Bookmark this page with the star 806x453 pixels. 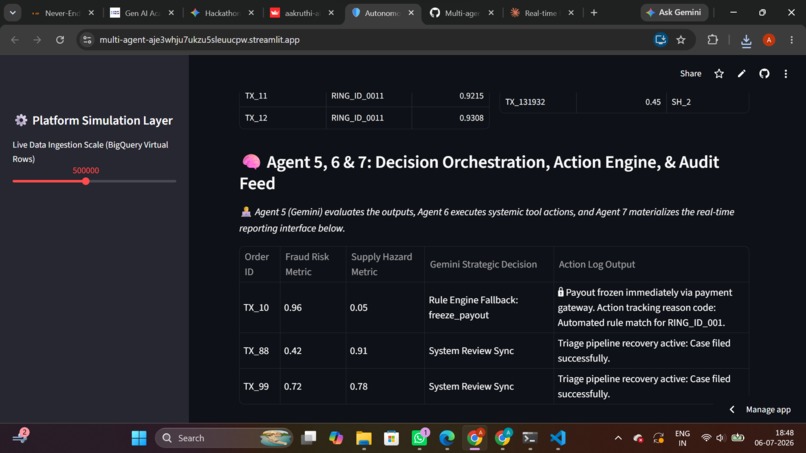click(681, 40)
